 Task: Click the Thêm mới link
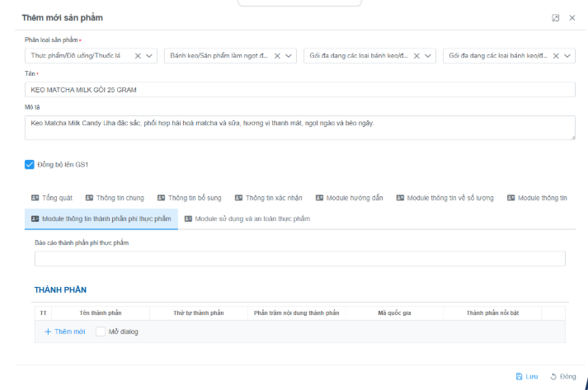69,331
